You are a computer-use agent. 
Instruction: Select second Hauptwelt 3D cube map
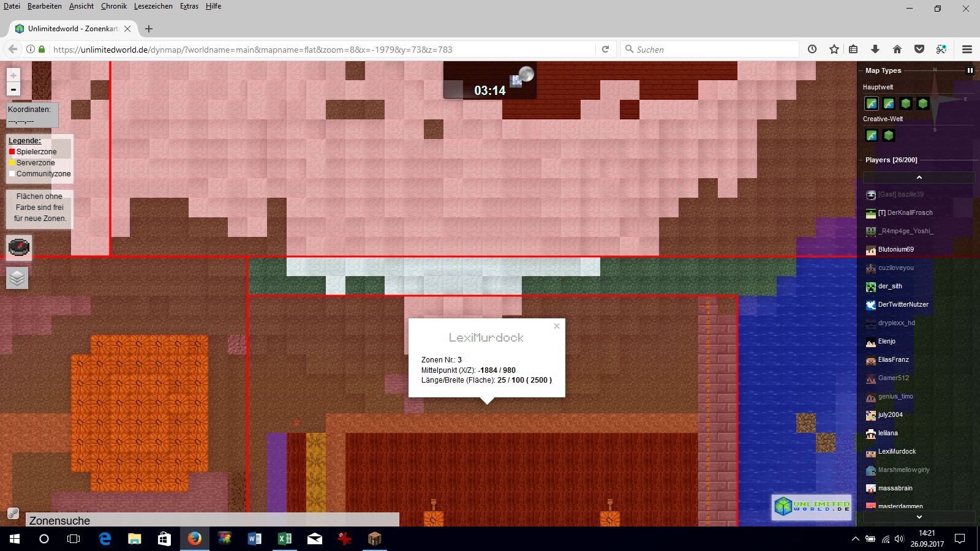[922, 103]
